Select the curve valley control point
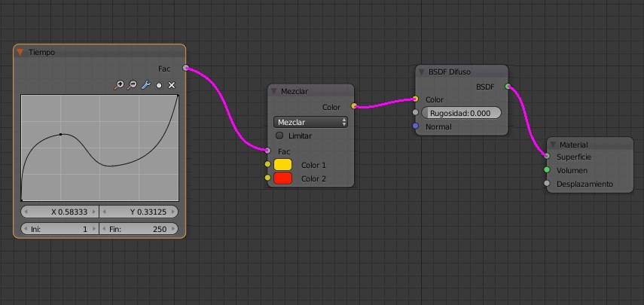Image resolution: width=644 pixels, height=305 pixels. click(113, 166)
